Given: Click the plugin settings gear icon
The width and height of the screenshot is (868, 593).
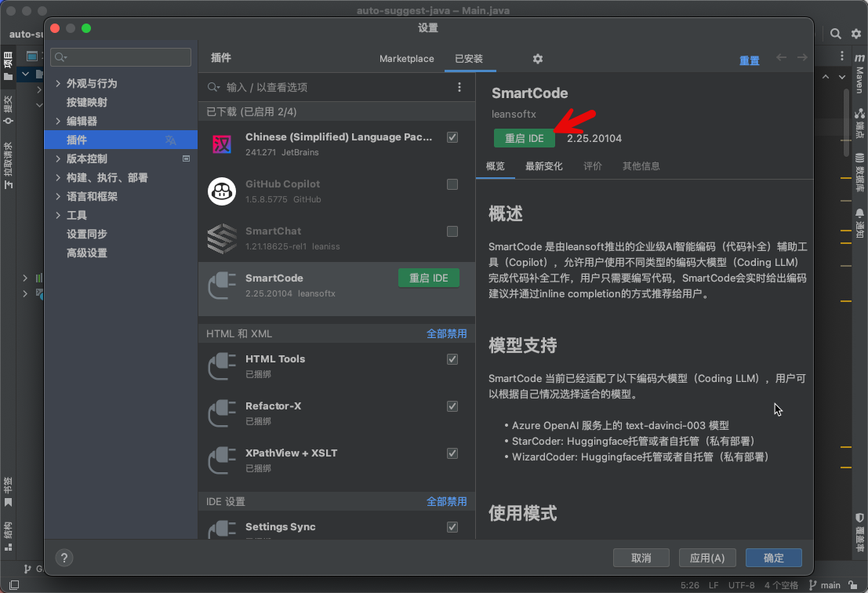Looking at the screenshot, I should (x=538, y=59).
